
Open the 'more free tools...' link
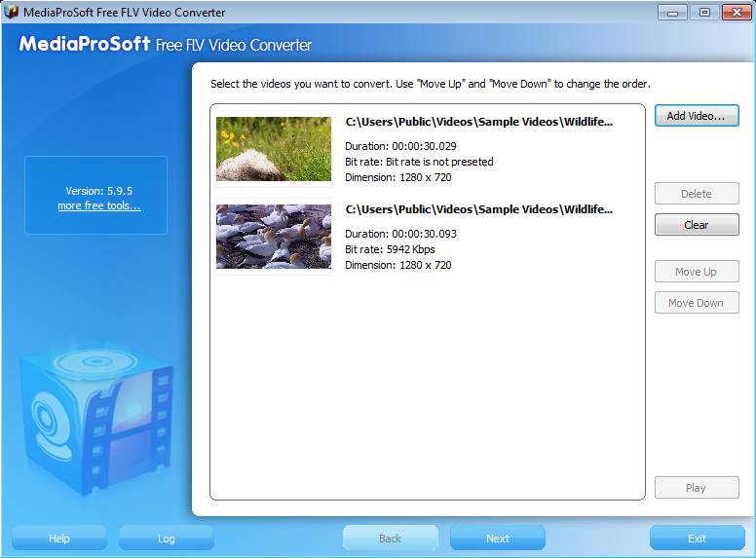coord(99,205)
